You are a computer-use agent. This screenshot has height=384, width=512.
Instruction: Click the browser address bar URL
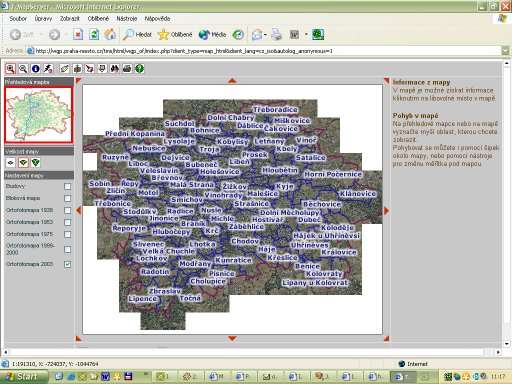184,51
